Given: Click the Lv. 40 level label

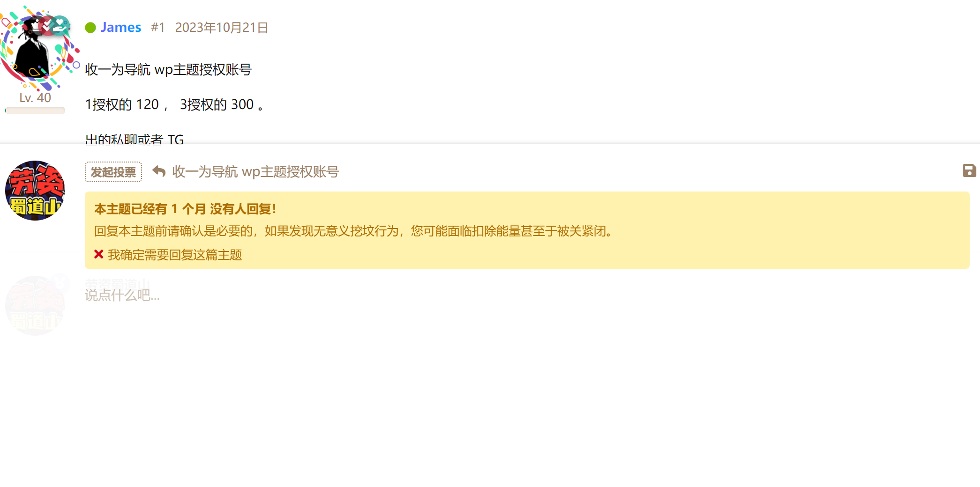Looking at the screenshot, I should (35, 98).
